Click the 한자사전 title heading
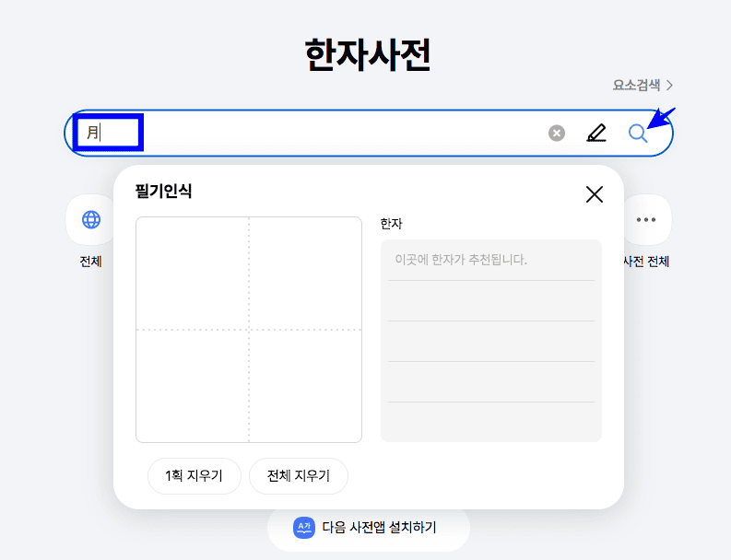The width and height of the screenshot is (731, 560). coord(368,55)
